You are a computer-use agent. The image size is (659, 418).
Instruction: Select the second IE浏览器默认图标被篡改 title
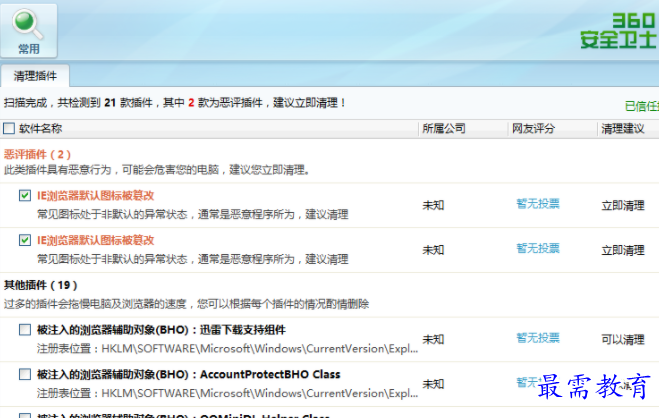tap(96, 240)
